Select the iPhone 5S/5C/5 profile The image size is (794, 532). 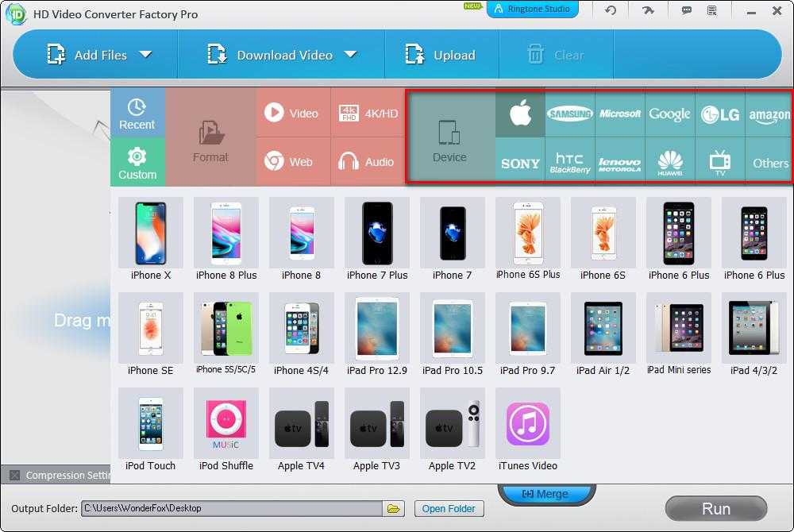[x=225, y=334]
